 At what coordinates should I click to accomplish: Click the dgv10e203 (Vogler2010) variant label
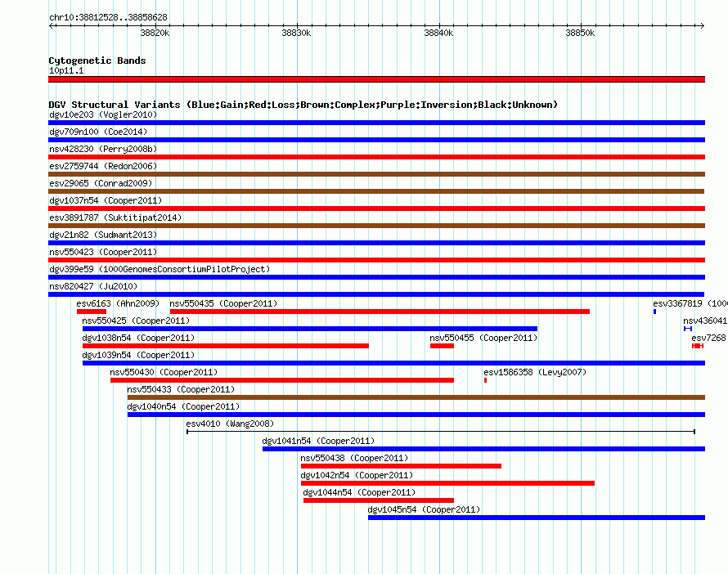103,114
